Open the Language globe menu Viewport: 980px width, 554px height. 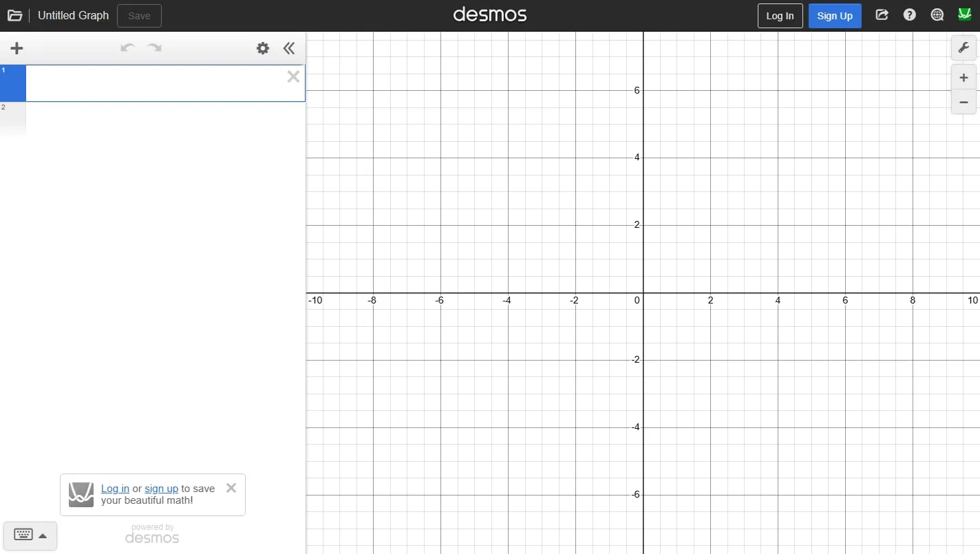point(937,15)
